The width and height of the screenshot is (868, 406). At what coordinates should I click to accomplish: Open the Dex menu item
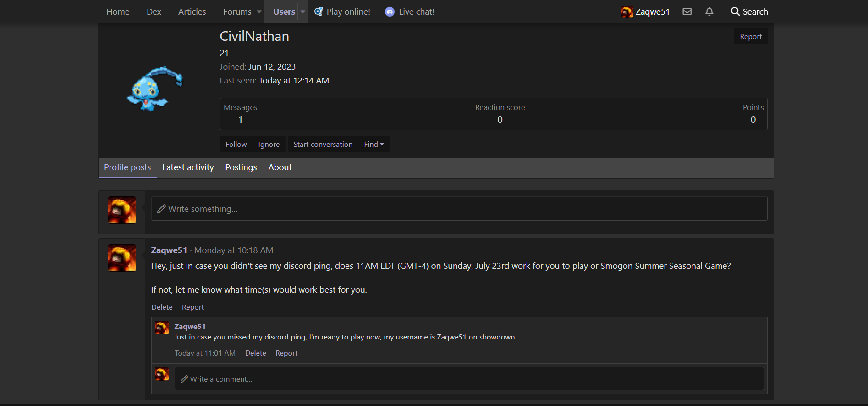[154, 11]
